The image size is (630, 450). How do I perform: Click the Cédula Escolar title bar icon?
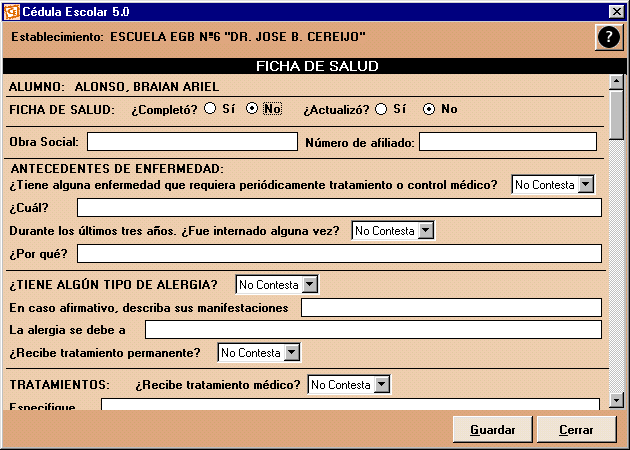11,12
